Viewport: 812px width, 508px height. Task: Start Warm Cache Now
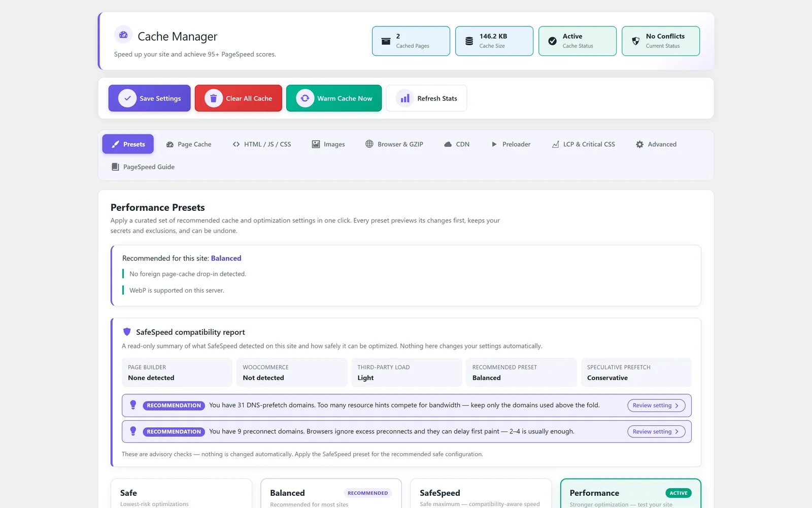pos(334,98)
